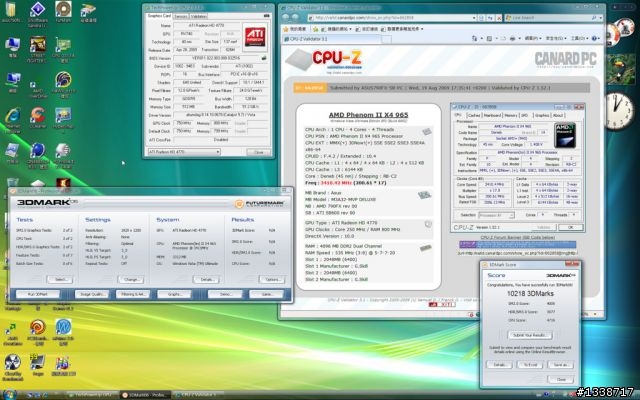
Task: Open the Memory tab in CPU-Z image
Action: coord(511,116)
